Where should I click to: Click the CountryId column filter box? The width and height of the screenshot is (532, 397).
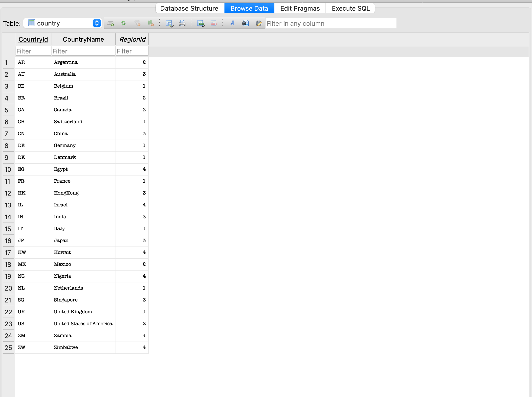click(x=33, y=51)
